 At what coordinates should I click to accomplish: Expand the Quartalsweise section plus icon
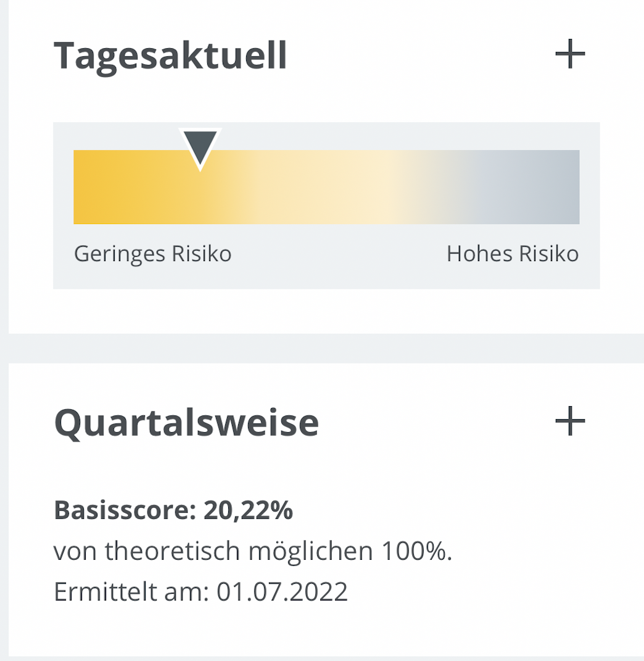[570, 422]
